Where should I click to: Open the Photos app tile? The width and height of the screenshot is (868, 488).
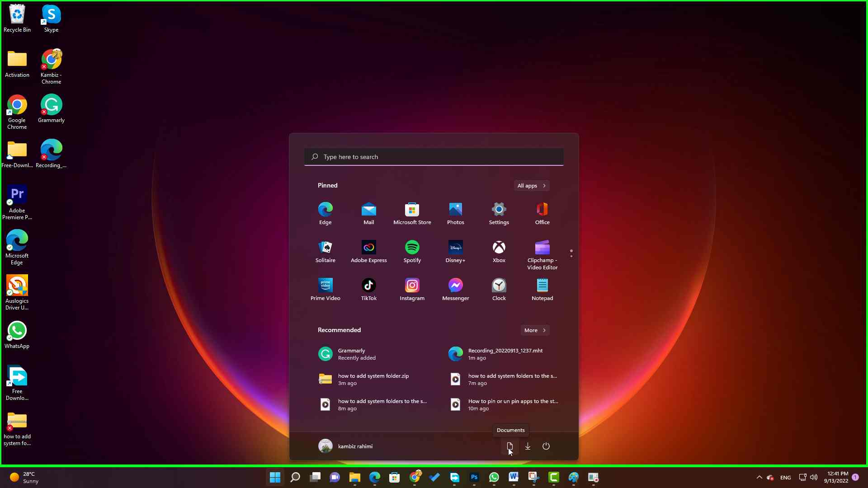456,214
